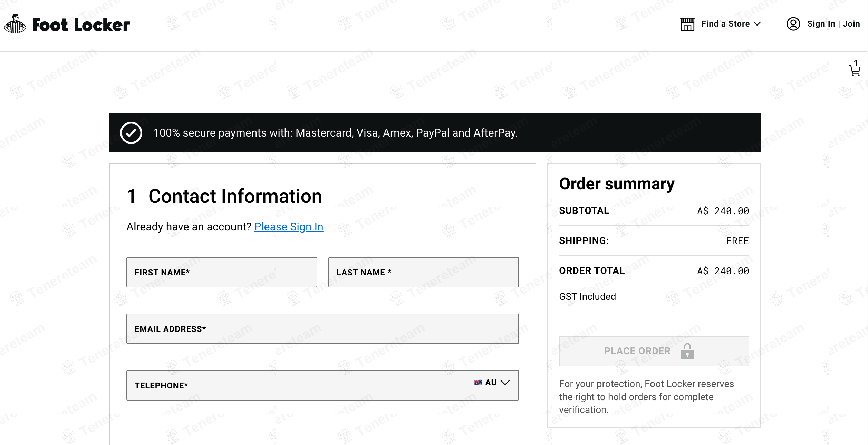Follow the Please Sign In link
Viewport: 868px width, 445px height.
tap(289, 227)
